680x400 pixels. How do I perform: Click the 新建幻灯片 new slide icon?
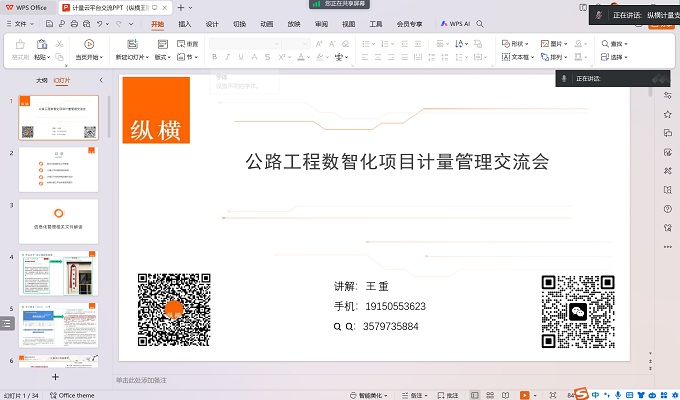(132, 44)
